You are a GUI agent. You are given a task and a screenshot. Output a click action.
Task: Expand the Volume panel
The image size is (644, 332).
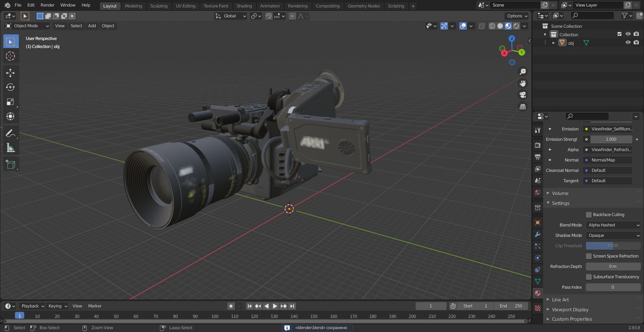[560, 193]
